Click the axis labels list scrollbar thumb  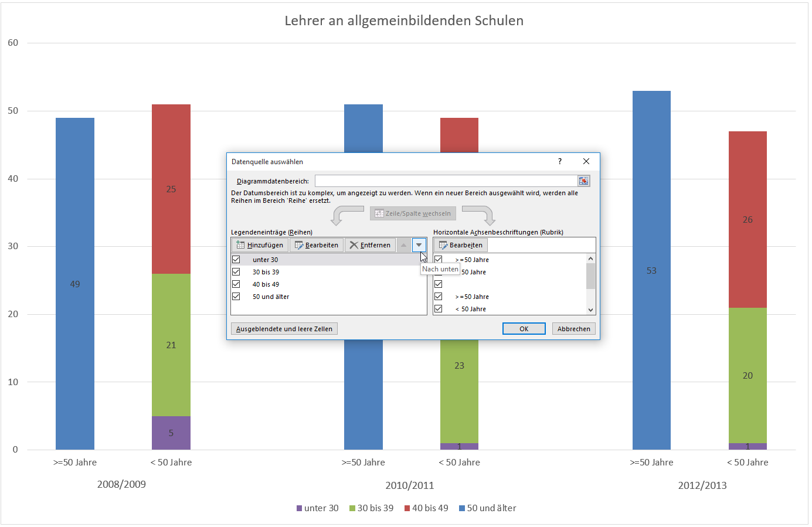click(590, 276)
